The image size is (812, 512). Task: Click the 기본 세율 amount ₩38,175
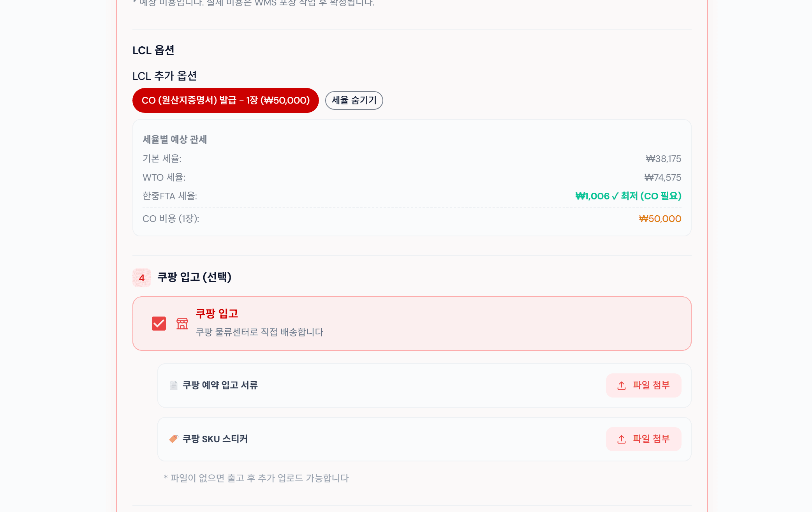[663, 159]
